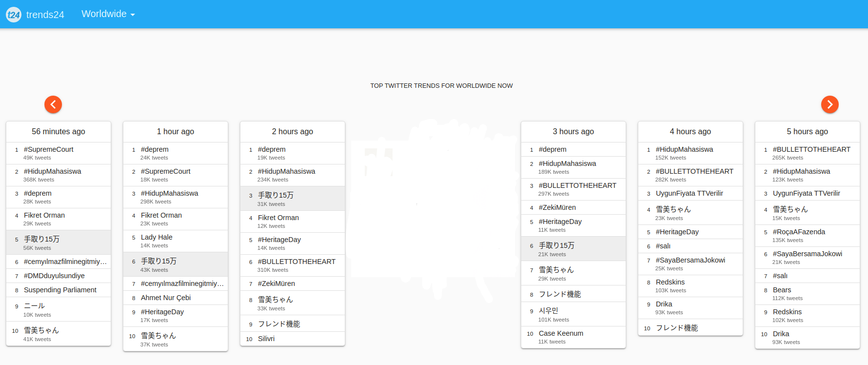Open Bears trend with 112K tweets

(782, 290)
